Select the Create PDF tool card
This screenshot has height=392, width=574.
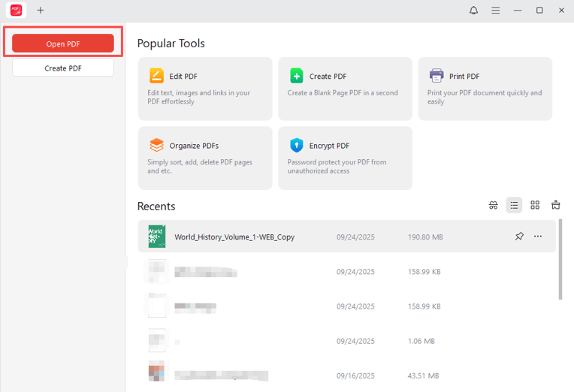pos(345,89)
